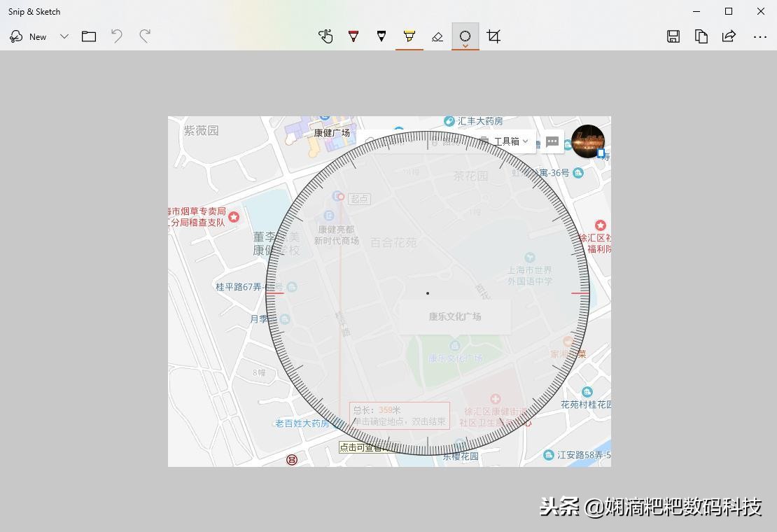
Task: Click the red star marker near 徐汇区福利院
Action: pos(601,225)
